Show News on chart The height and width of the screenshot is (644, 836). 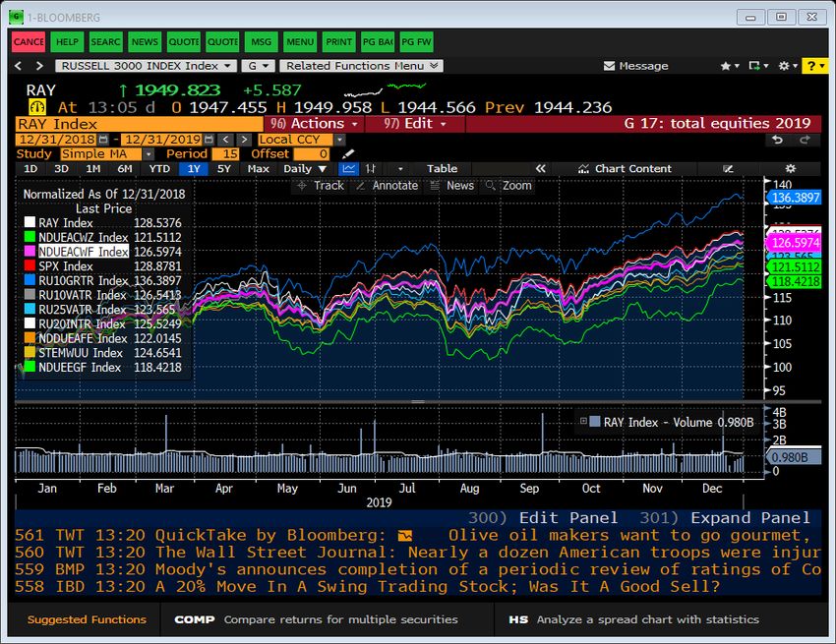pyautogui.click(x=452, y=186)
